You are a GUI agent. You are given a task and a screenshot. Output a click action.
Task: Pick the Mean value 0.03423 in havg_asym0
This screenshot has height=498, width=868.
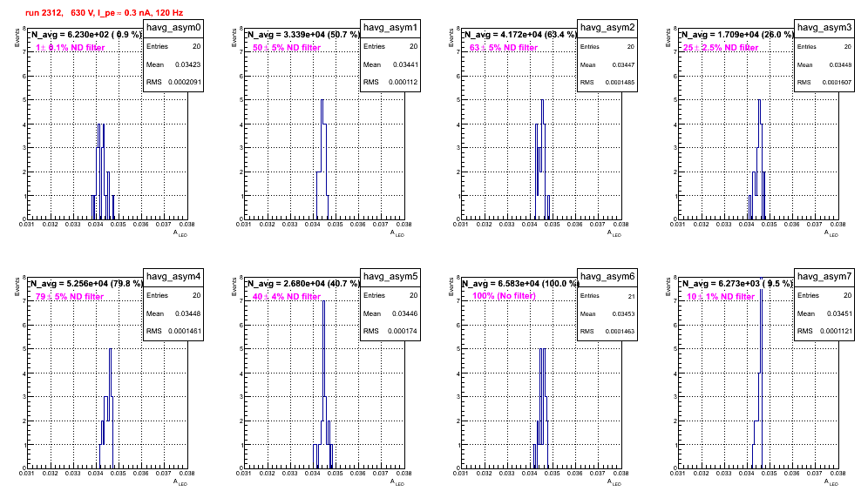[x=187, y=64]
